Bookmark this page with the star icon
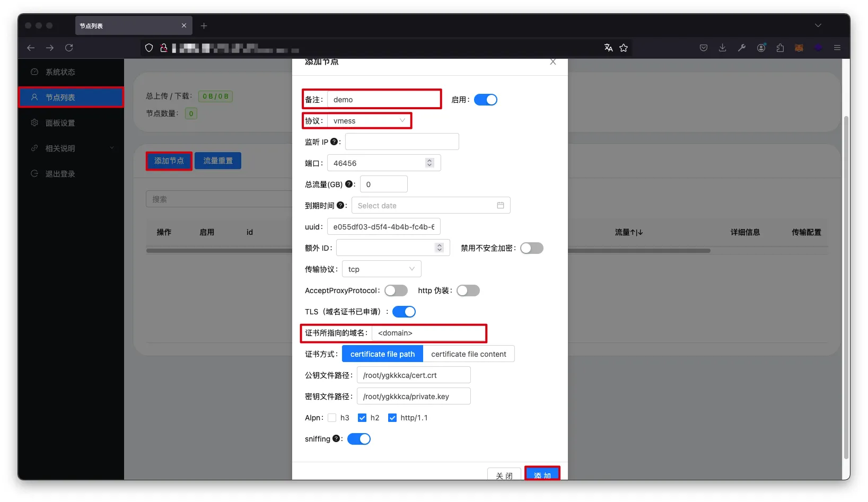The image size is (868, 502). (x=624, y=48)
